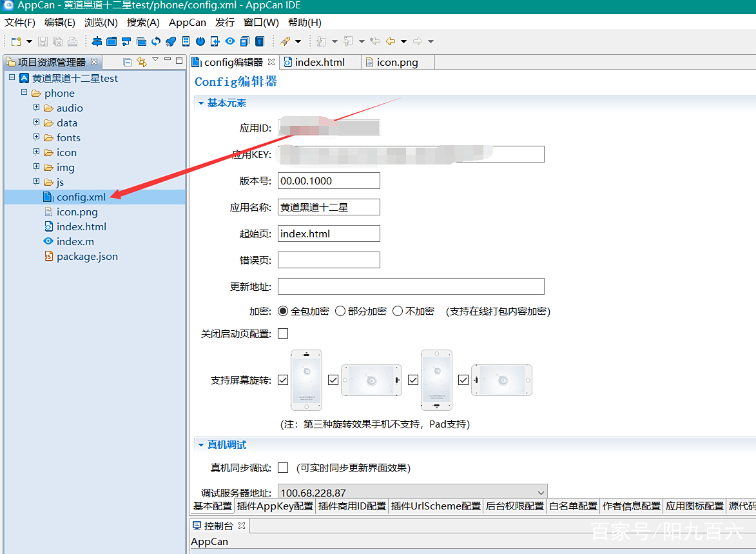Click the blue signpost AppCan toolbar icon
756x554 pixels.
[97, 41]
